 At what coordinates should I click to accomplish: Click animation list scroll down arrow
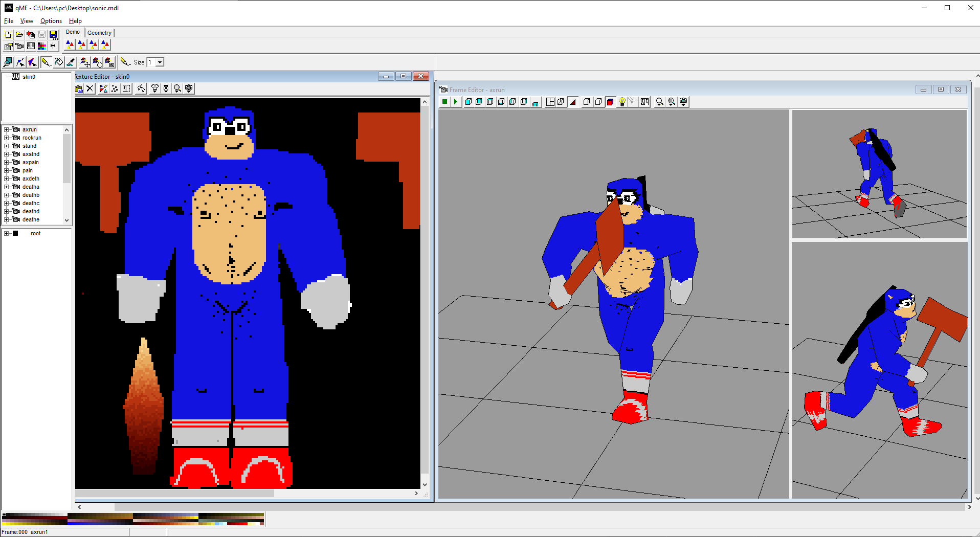(x=66, y=220)
